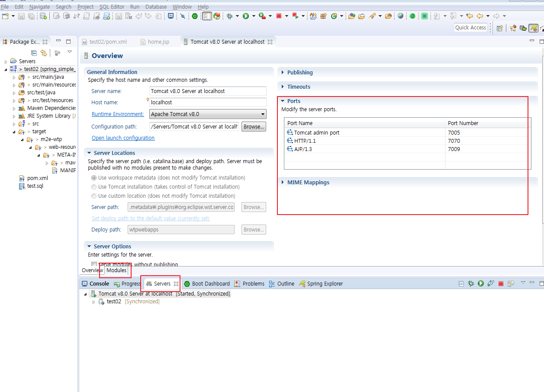Click the green Run play icon in main toolbar

245,16
